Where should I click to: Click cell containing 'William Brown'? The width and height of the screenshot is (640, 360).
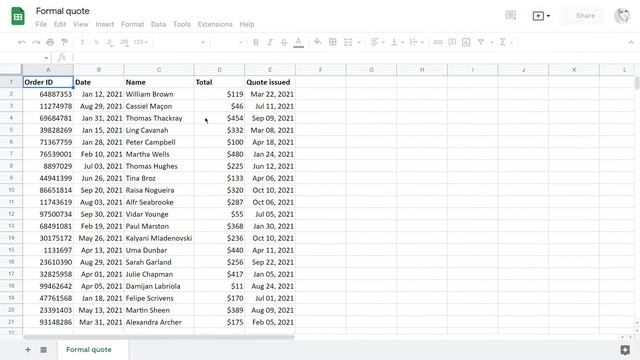point(159,94)
